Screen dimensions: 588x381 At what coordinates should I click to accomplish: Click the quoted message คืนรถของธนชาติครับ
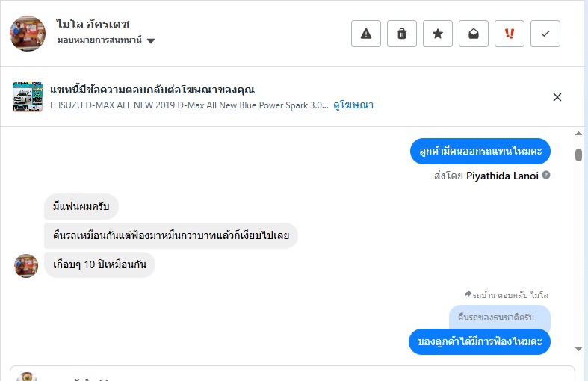point(500,317)
